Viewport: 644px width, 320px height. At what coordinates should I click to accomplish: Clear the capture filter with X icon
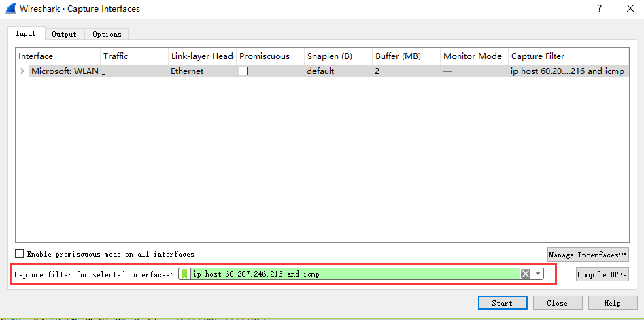click(525, 274)
